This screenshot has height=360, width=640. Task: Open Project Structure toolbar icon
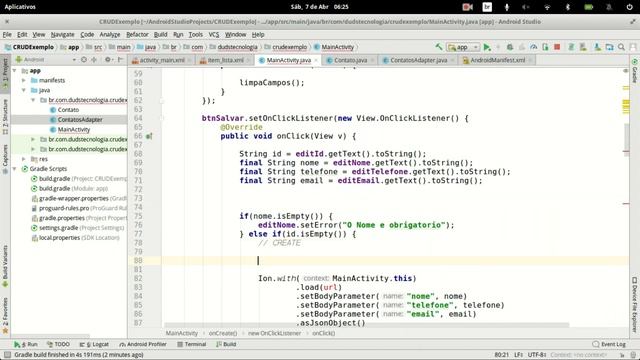(609, 47)
